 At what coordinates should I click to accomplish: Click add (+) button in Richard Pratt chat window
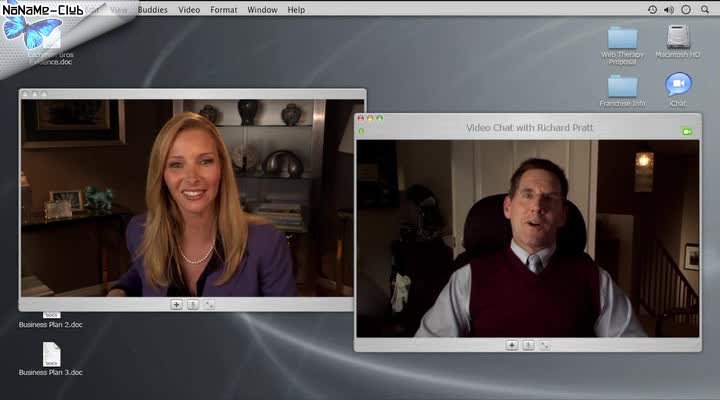click(512, 345)
